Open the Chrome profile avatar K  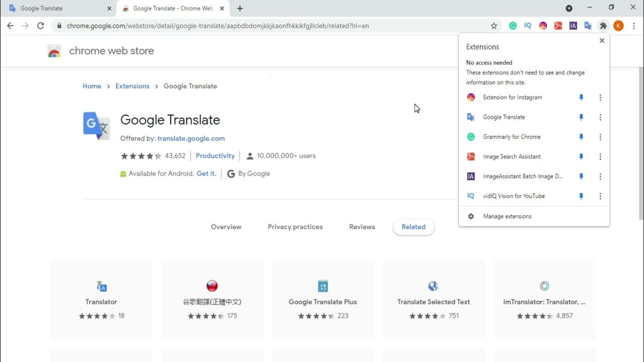[618, 26]
